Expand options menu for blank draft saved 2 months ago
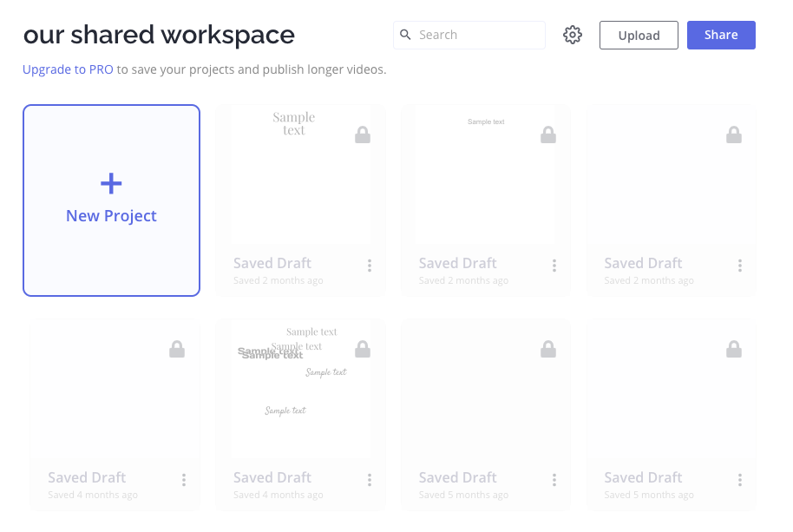793x532 pixels. click(x=740, y=266)
